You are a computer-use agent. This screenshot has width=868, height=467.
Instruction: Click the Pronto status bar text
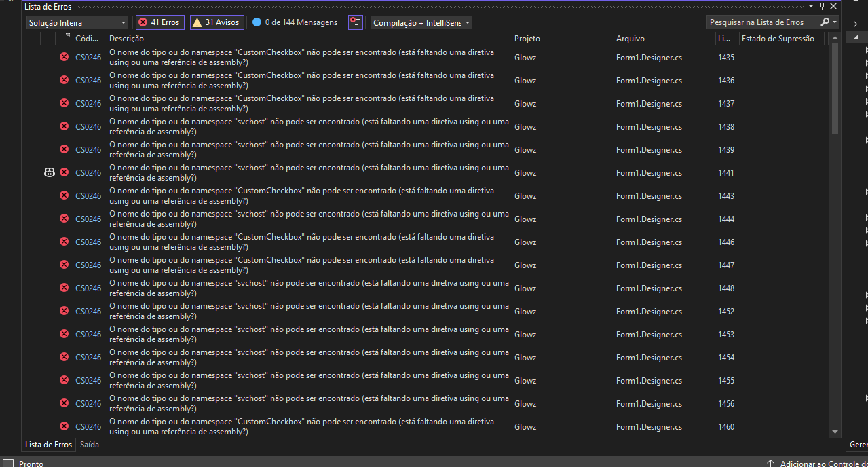[x=31, y=463]
